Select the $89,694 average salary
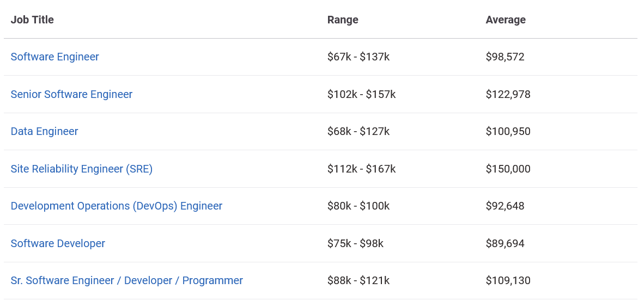Image resolution: width=644 pixels, height=301 pixels. tap(505, 243)
